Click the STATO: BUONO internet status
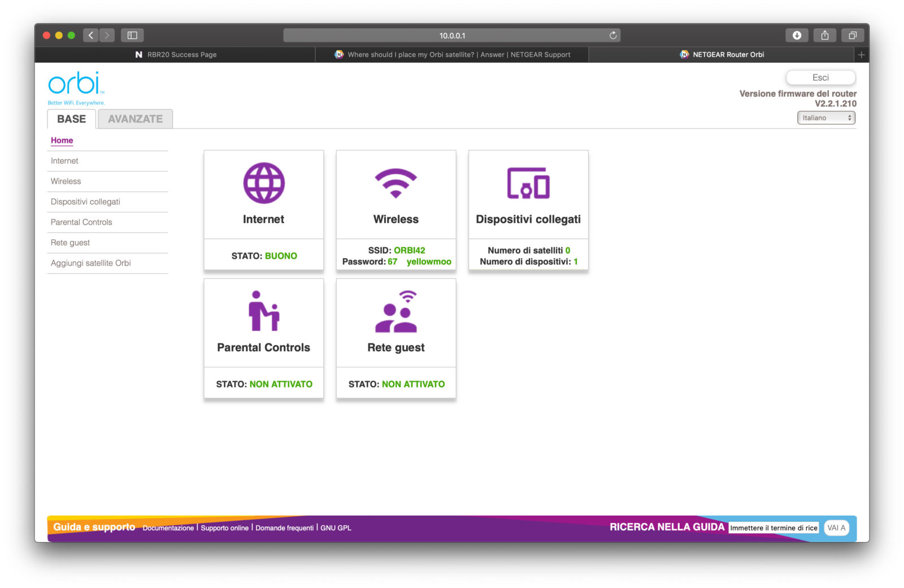The height and width of the screenshot is (588, 904). tap(264, 256)
